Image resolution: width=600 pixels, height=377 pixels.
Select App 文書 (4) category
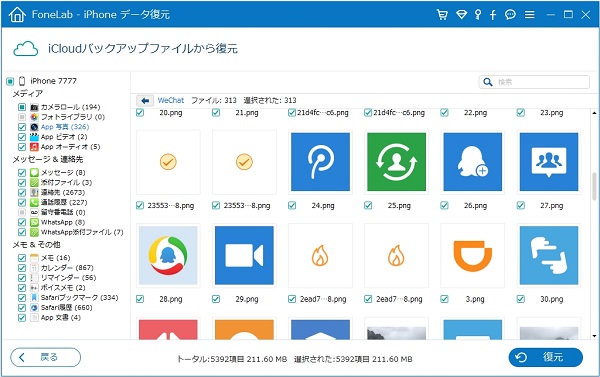click(x=61, y=318)
